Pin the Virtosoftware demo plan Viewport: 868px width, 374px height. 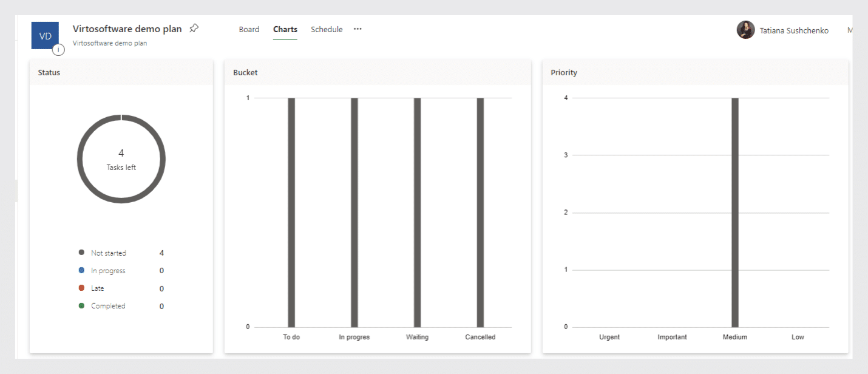[194, 28]
